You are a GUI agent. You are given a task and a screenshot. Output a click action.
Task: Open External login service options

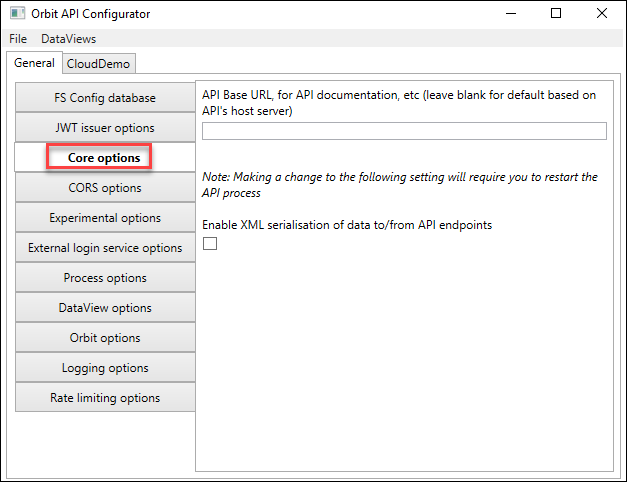(x=105, y=248)
